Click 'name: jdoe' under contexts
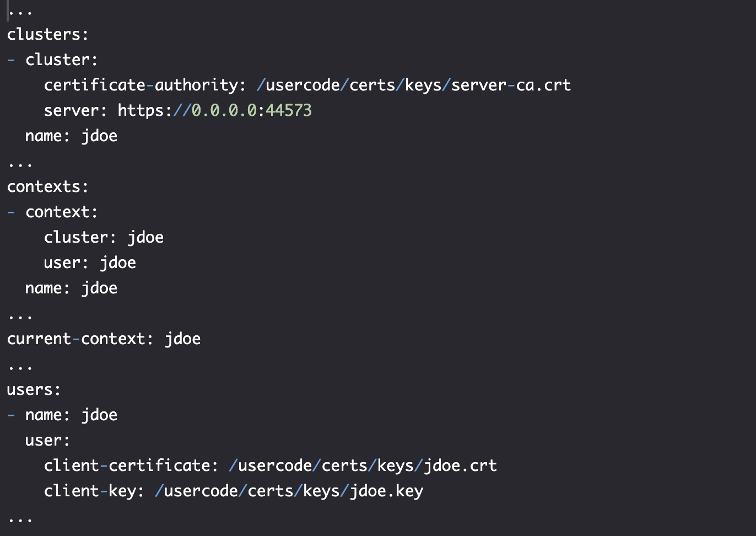 coord(72,288)
